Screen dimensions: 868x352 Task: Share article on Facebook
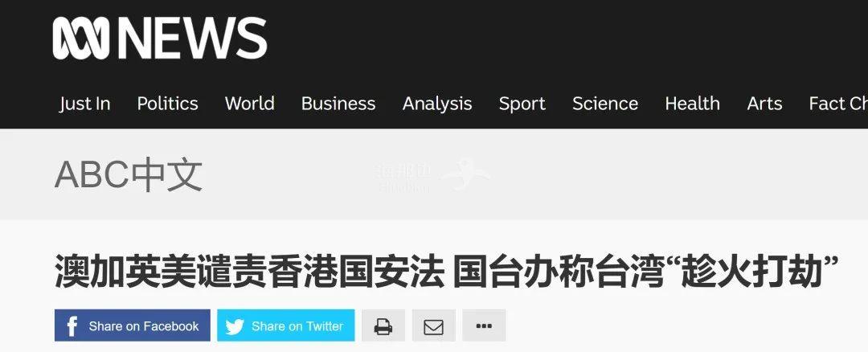(x=133, y=325)
